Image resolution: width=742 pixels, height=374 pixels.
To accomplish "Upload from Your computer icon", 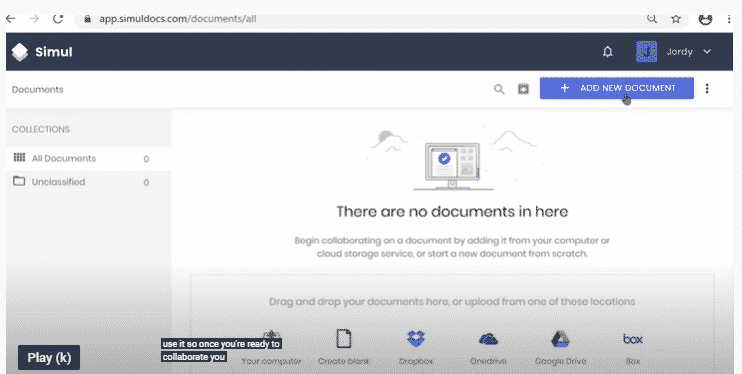I will tap(271, 338).
